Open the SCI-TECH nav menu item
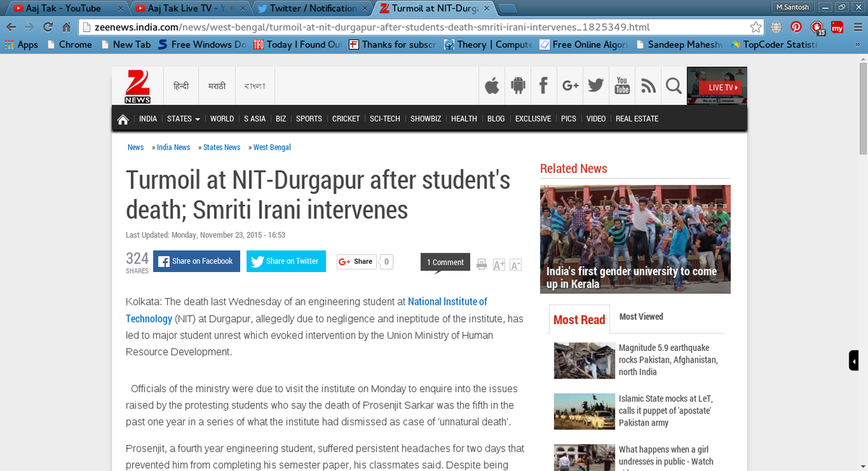Image resolution: width=868 pixels, height=471 pixels. pos(385,119)
